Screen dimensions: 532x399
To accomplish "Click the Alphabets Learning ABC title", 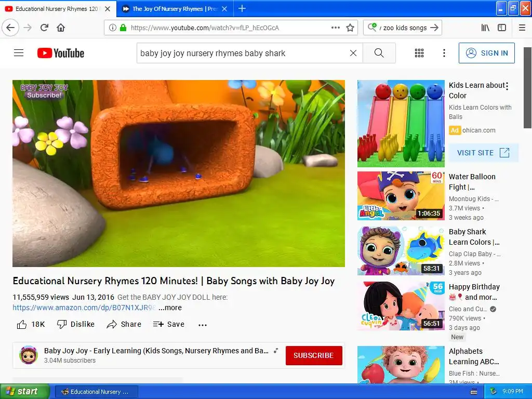I will (x=474, y=356).
